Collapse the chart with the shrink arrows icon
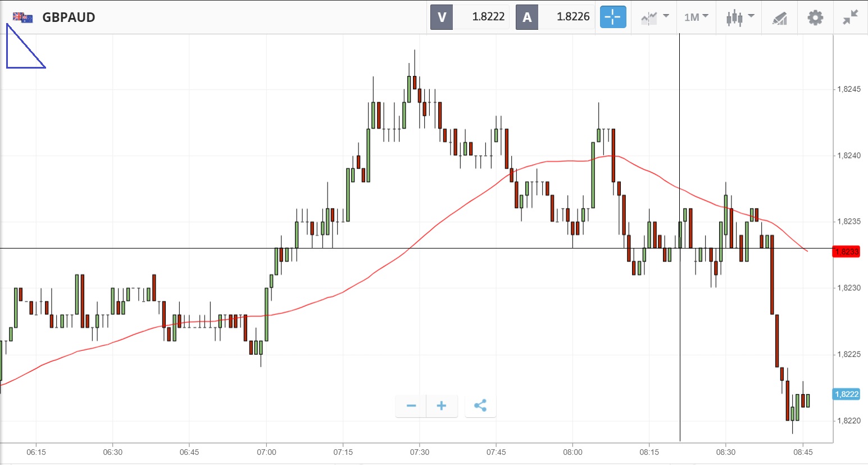 [851, 17]
